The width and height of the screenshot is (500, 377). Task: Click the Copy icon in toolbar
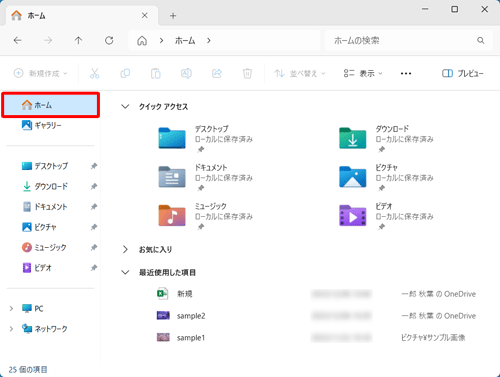[x=125, y=73]
